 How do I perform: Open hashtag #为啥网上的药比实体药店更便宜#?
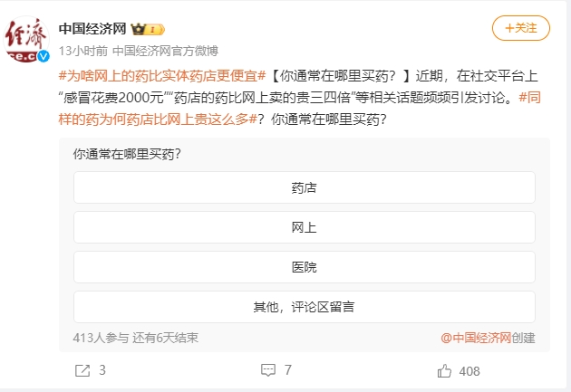click(x=162, y=76)
